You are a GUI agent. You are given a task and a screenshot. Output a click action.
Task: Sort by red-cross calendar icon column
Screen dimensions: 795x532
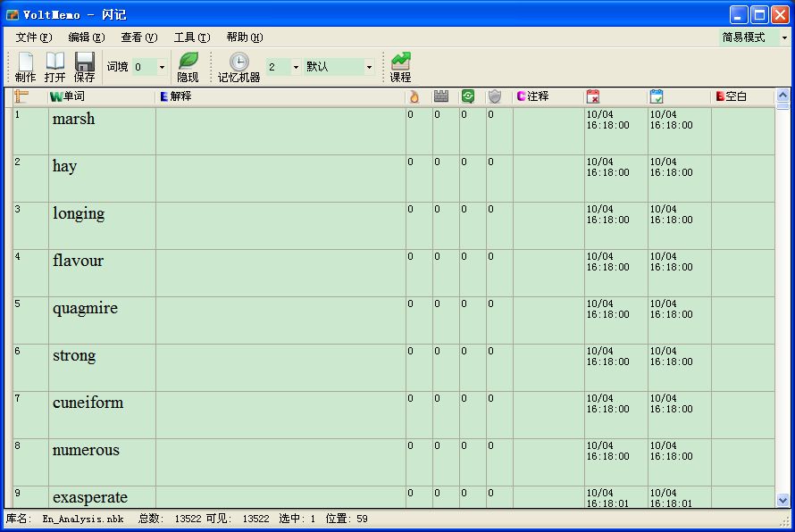[593, 96]
